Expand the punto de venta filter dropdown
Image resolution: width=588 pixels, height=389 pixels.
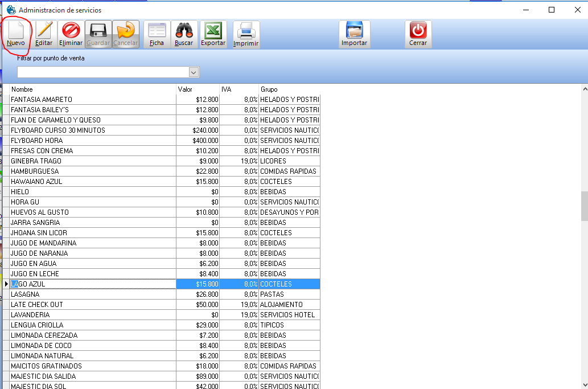[194, 72]
